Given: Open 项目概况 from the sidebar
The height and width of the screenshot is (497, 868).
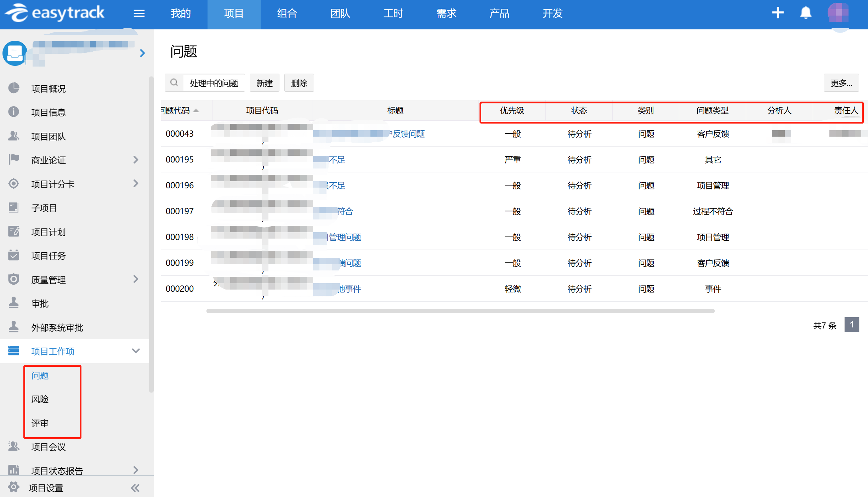Looking at the screenshot, I should click(x=48, y=88).
